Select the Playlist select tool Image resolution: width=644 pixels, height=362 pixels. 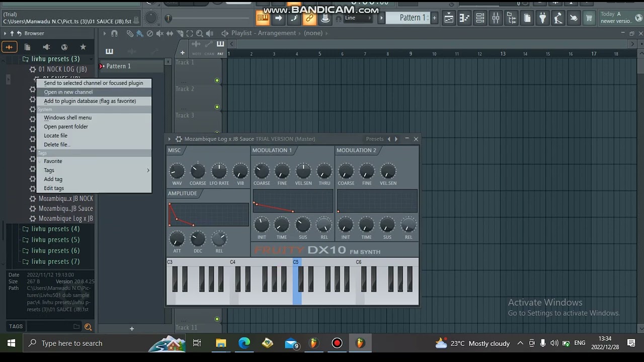(190, 34)
